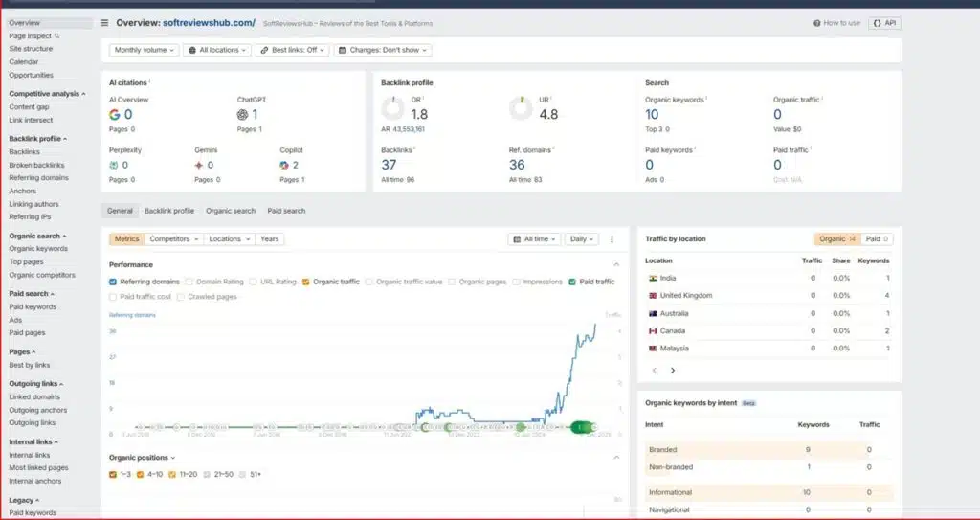Screen dimensions: 980x520
Task: Select the Years chart tab
Action: pyautogui.click(x=269, y=239)
